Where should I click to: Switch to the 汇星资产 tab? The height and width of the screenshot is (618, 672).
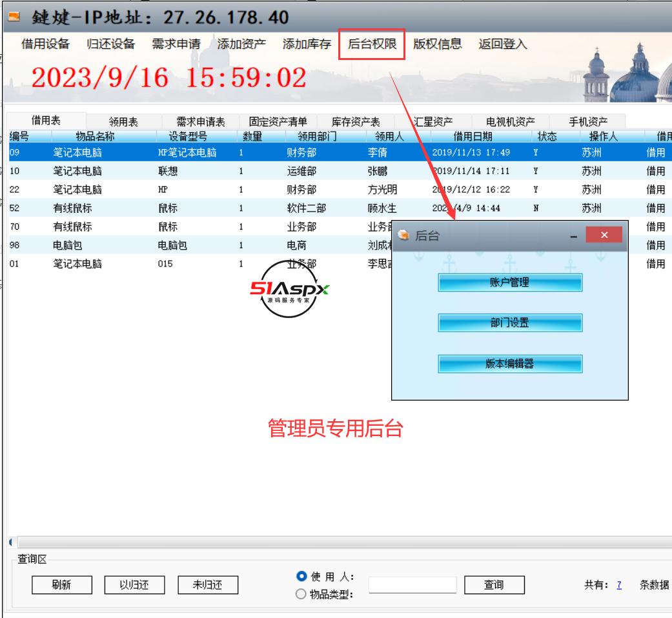pyautogui.click(x=433, y=122)
